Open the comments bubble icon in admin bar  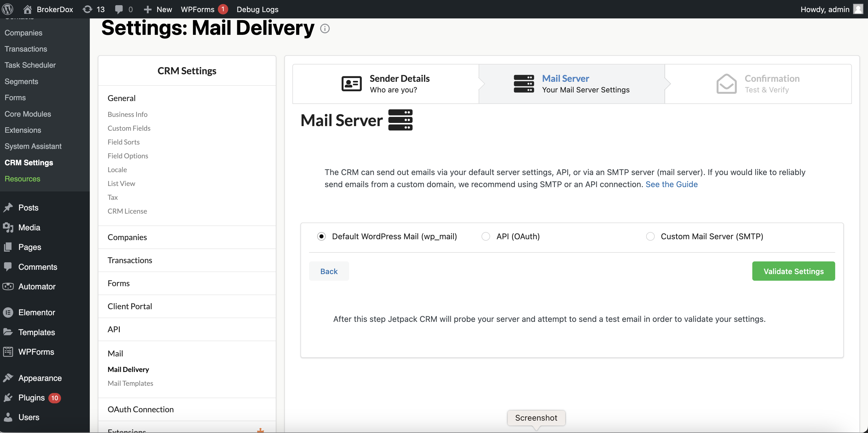[119, 9]
